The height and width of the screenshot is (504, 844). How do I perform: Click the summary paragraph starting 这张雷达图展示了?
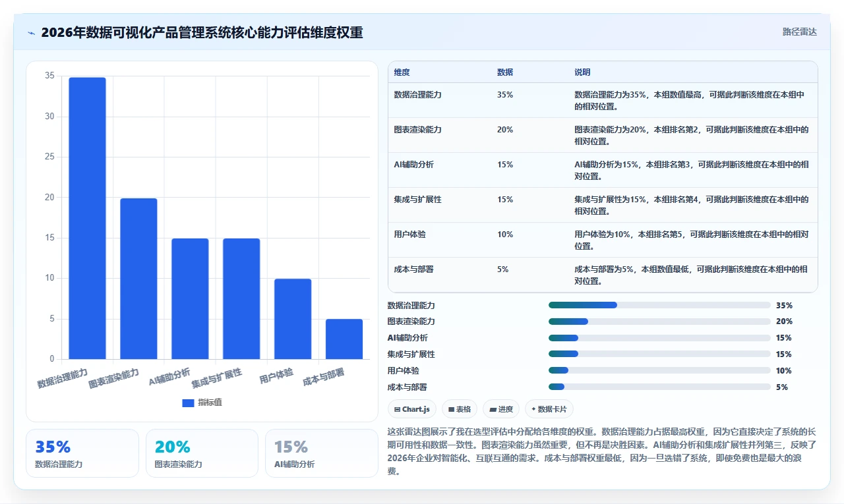point(602,452)
